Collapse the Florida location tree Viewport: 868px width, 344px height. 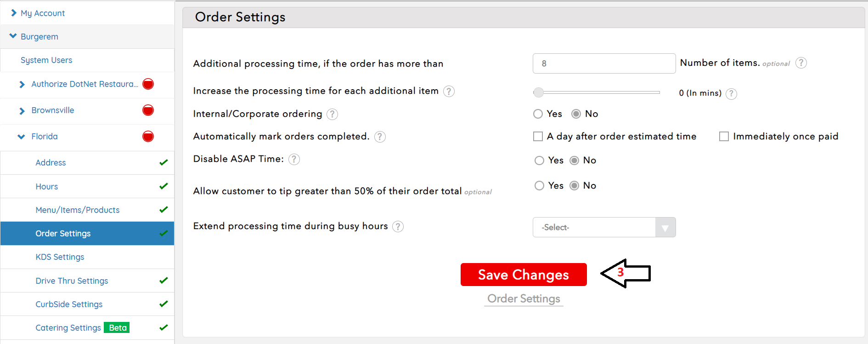coord(21,137)
